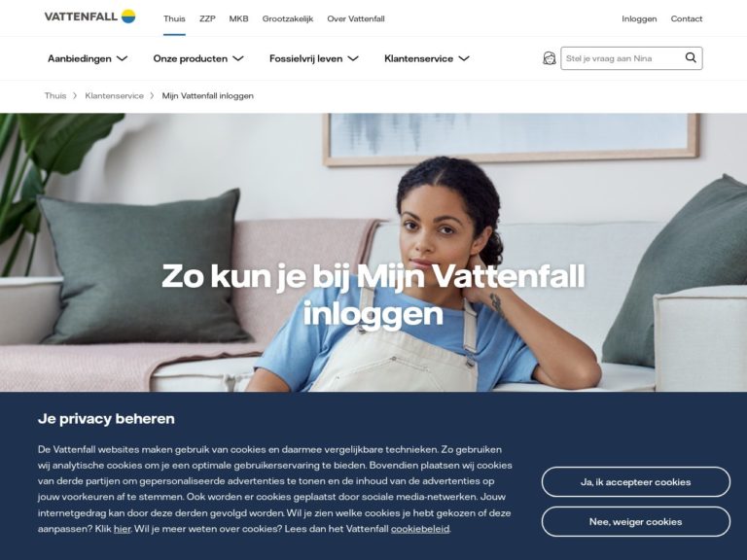Open the Contact link
The width and height of the screenshot is (747, 560).
(x=687, y=18)
